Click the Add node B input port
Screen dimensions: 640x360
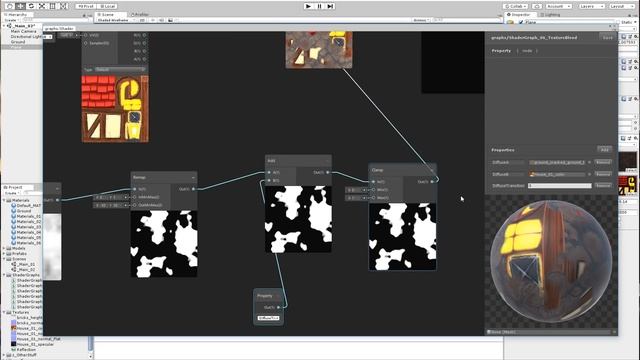(x=269, y=180)
